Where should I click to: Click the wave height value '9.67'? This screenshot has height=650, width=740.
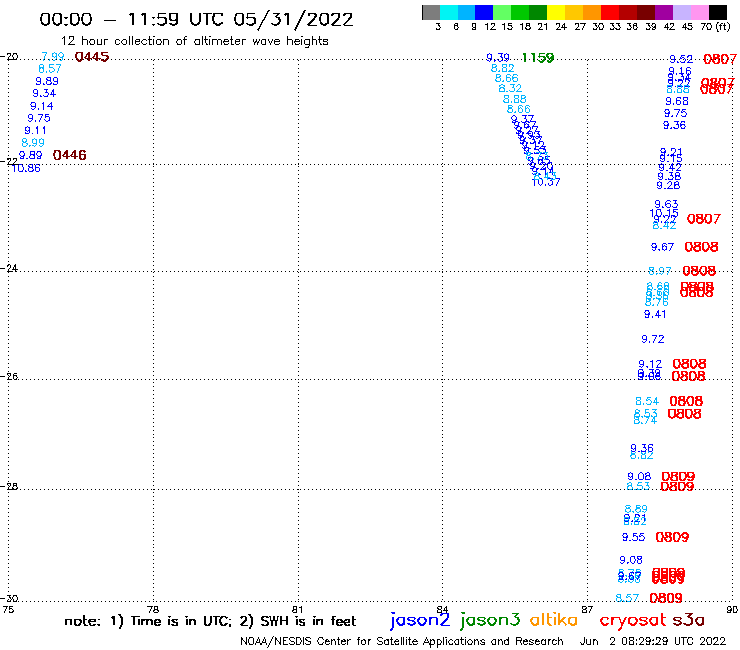point(663,247)
